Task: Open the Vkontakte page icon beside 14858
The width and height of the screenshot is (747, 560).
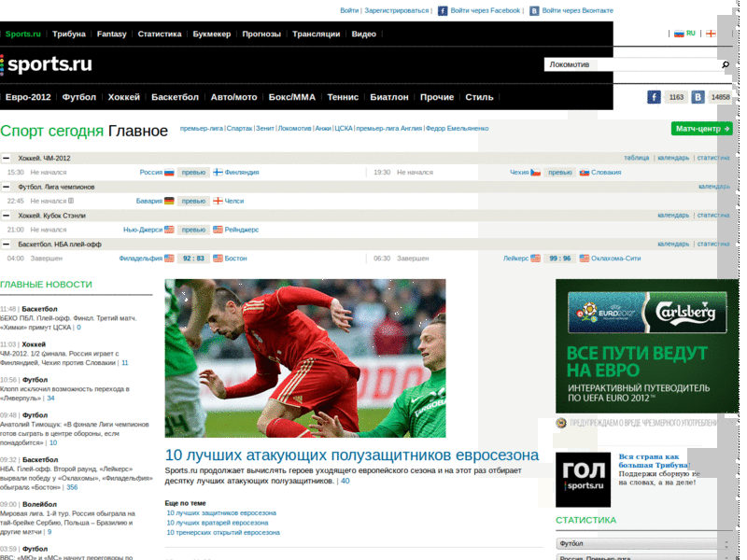Action: coord(698,97)
